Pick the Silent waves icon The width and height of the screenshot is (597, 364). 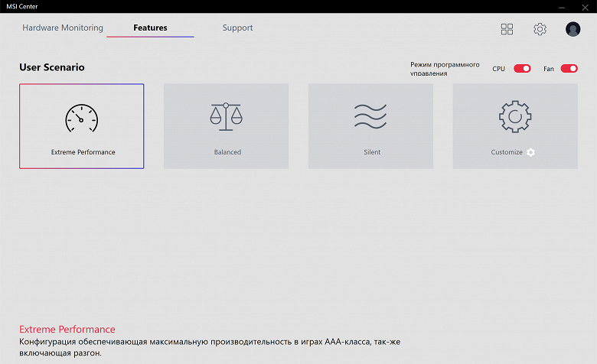point(370,116)
